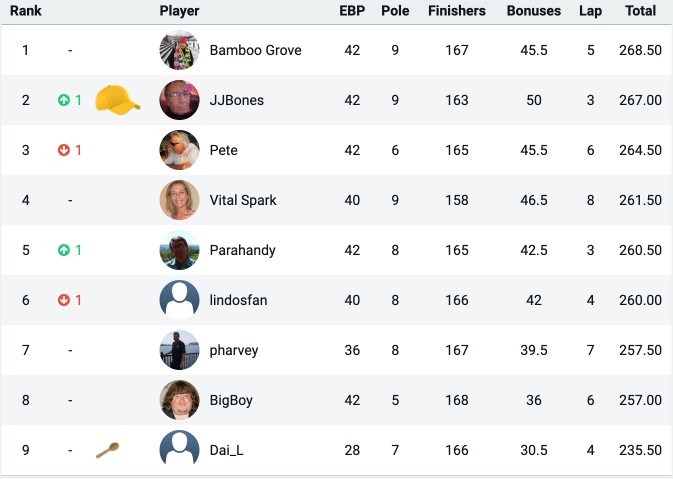The image size is (673, 479).
Task: Click the EBP column header
Action: [352, 11]
